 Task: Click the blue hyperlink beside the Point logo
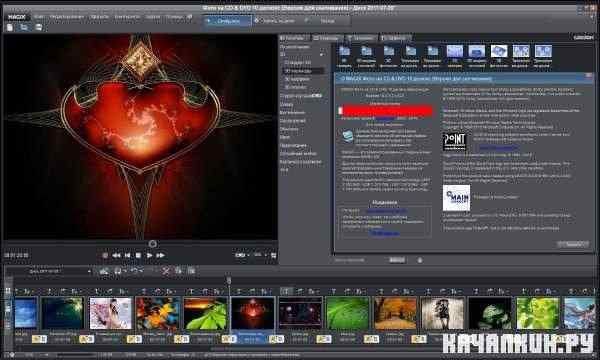pos(498,147)
